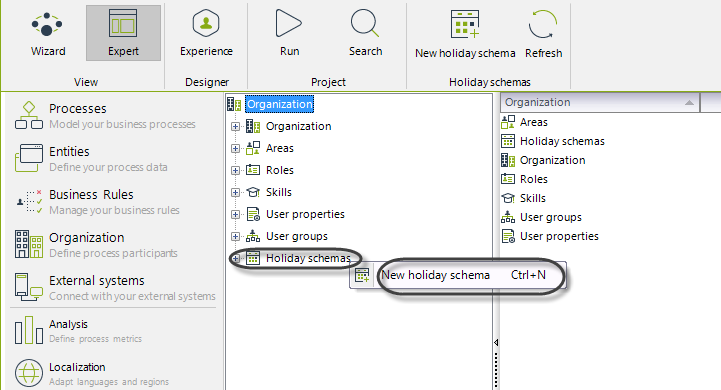Viewport: 721px width, 390px height.
Task: Open the External systems module
Action: point(114,287)
